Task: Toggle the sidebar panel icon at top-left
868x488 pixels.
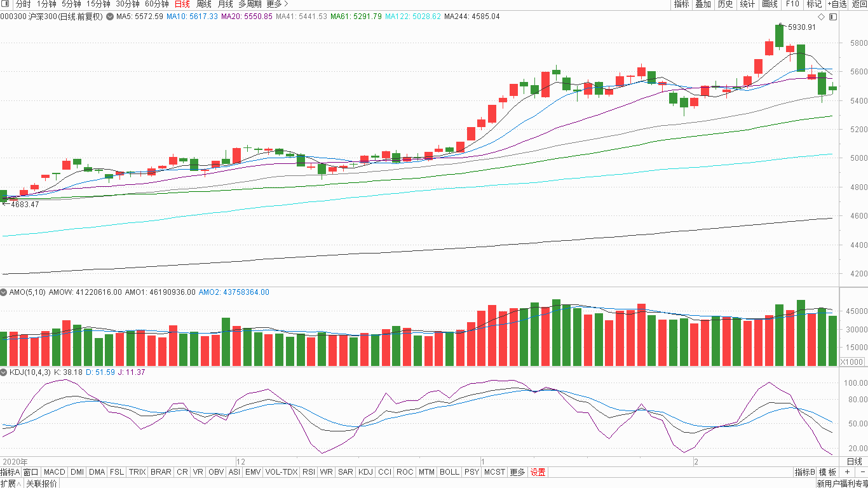Action: (x=5, y=4)
